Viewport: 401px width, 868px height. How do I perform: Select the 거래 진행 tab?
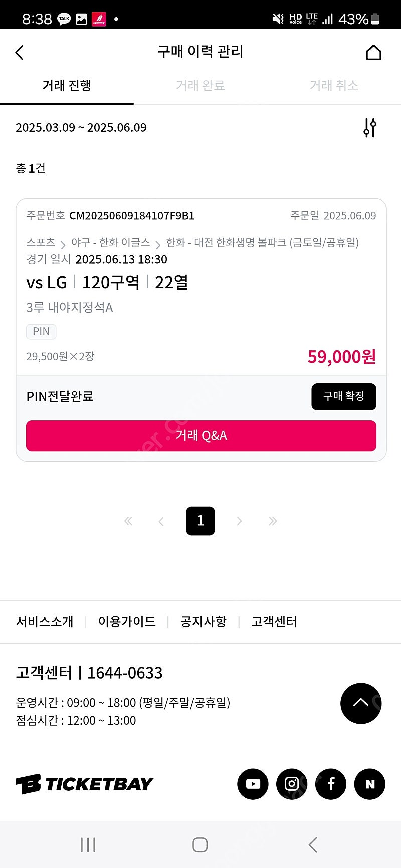click(67, 86)
